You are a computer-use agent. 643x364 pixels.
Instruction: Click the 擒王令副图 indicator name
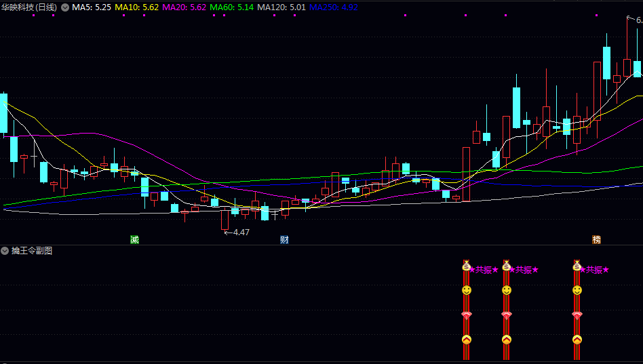point(32,251)
